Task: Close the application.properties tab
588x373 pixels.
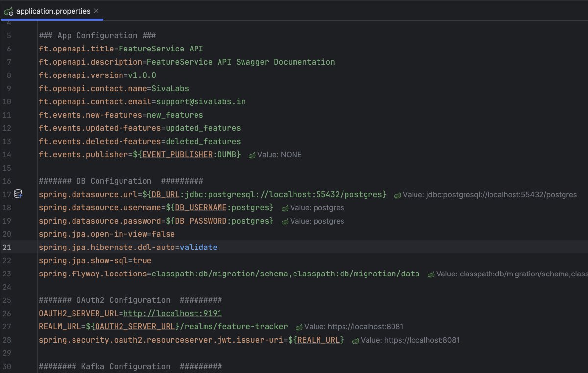Action: 96,11
